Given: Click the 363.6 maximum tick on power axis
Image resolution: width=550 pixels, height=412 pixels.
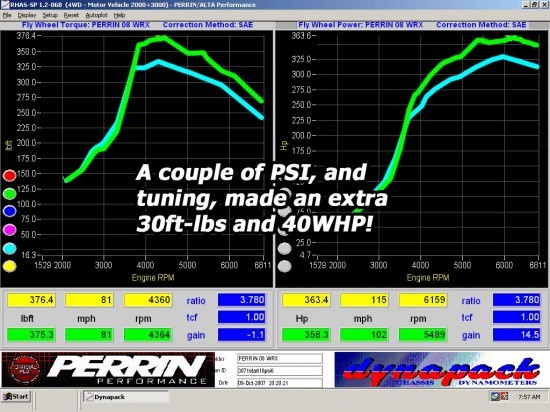Looking at the screenshot, I should coord(301,35).
